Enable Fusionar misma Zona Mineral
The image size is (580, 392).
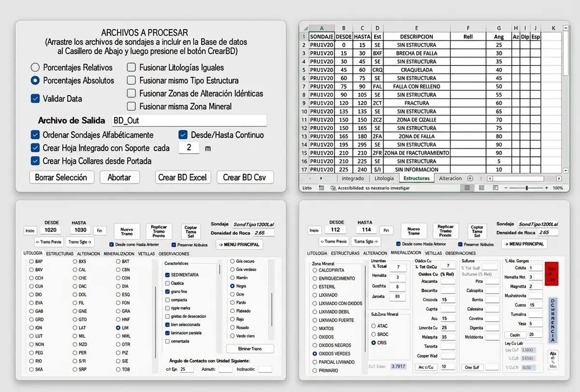[131, 106]
